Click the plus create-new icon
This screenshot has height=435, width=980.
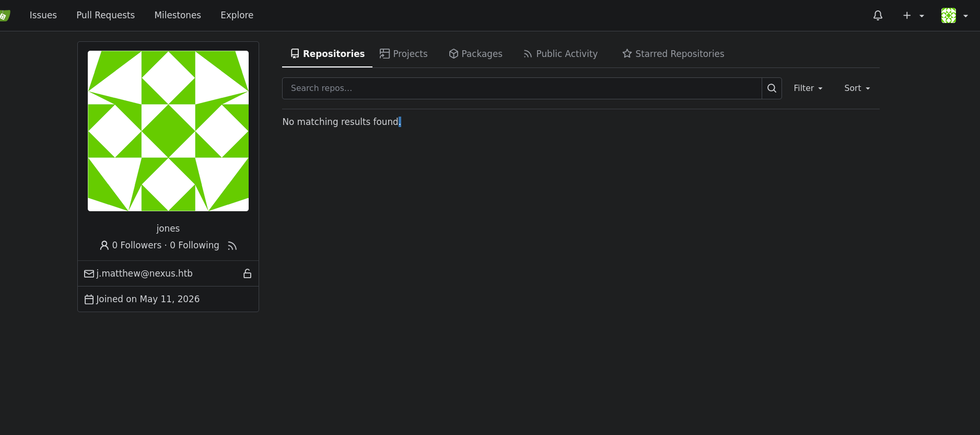coord(907,15)
